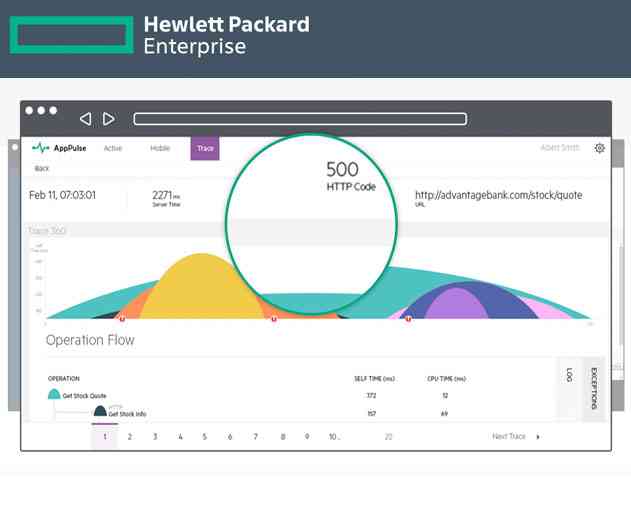The height and width of the screenshot is (522, 631).
Task: Go to trace page 7
Action: (255, 437)
